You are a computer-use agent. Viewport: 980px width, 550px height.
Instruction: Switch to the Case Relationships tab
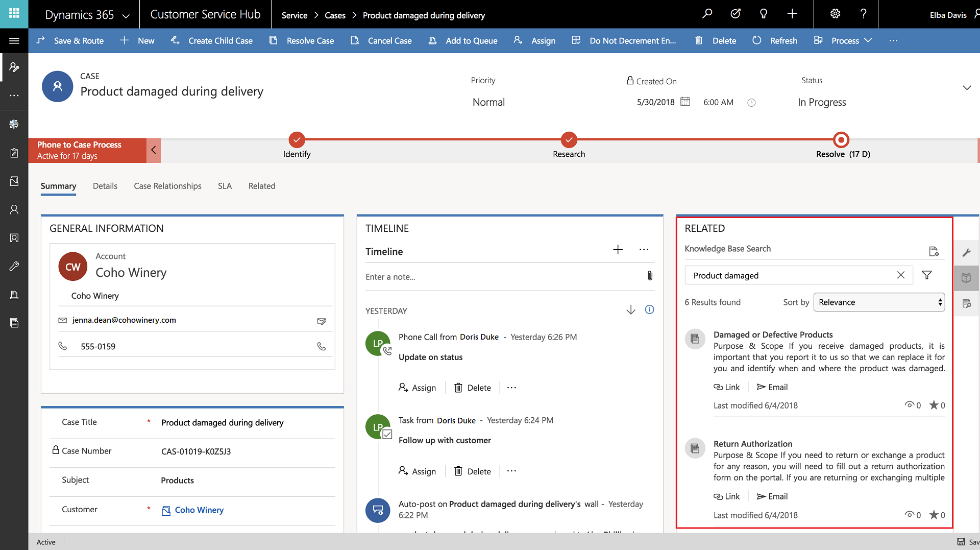(x=167, y=186)
